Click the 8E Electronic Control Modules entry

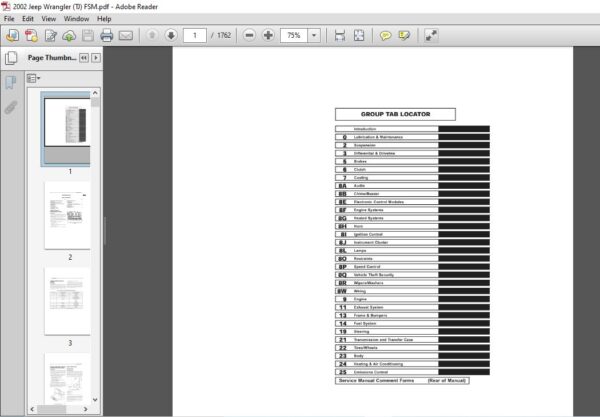(x=412, y=202)
